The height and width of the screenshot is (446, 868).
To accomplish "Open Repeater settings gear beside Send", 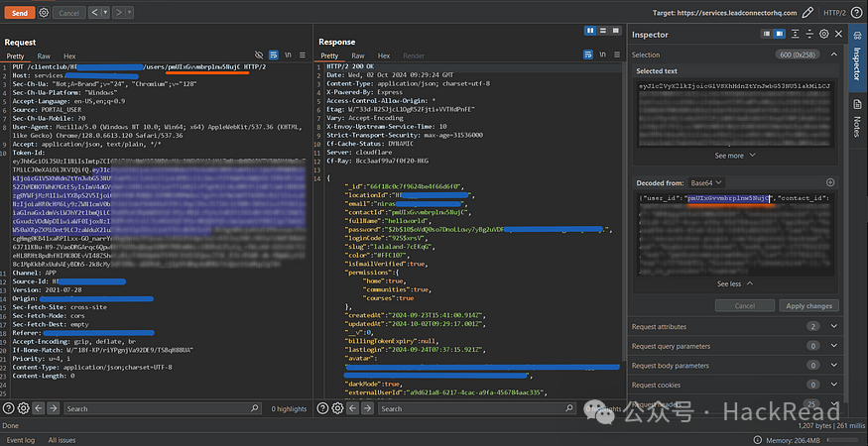I will tap(44, 13).
